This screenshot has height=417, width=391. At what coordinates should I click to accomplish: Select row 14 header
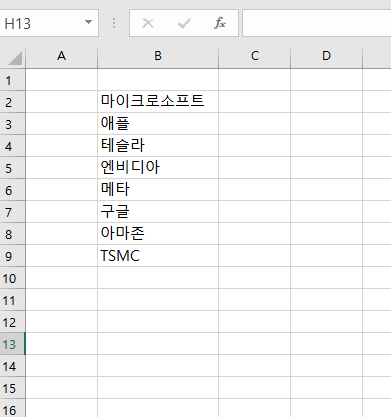click(12, 366)
